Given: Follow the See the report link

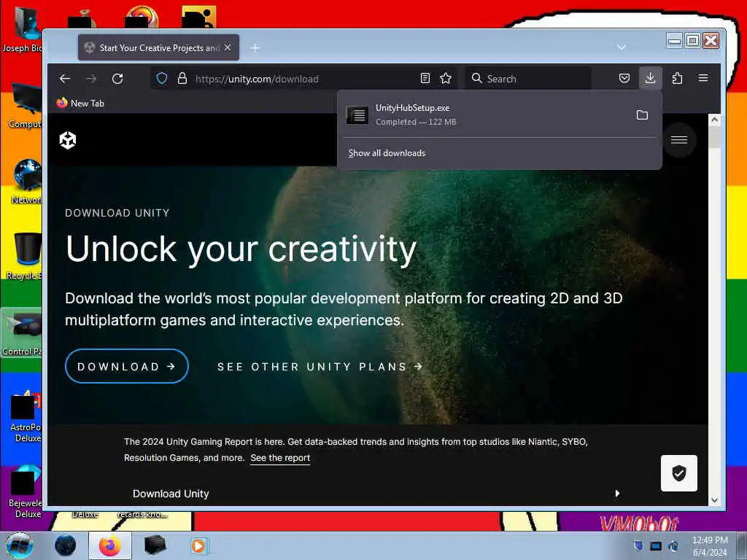Looking at the screenshot, I should pos(280,458).
